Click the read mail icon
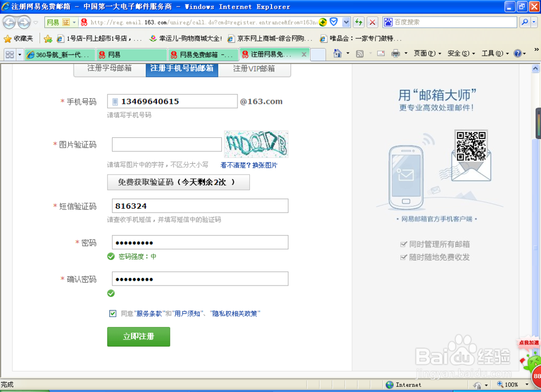 point(381,54)
